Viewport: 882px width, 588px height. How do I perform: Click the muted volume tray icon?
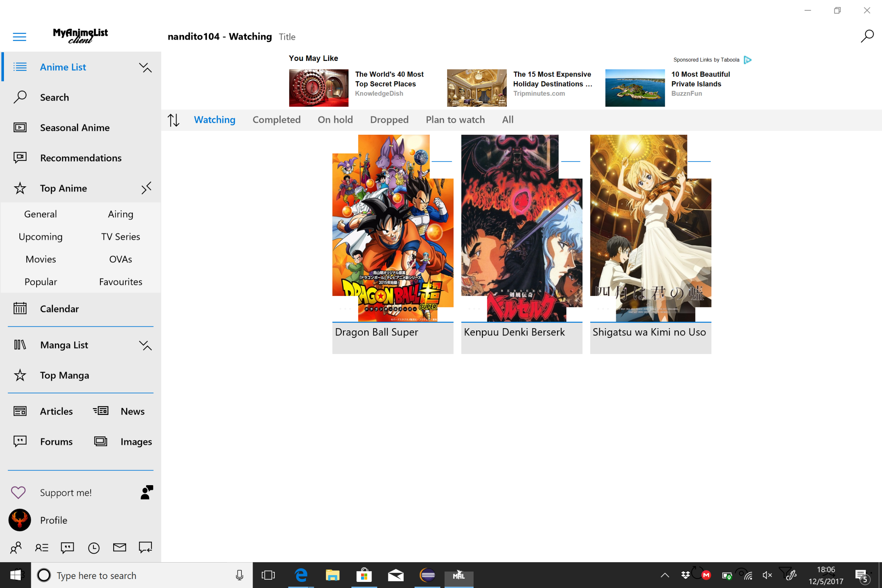(767, 575)
